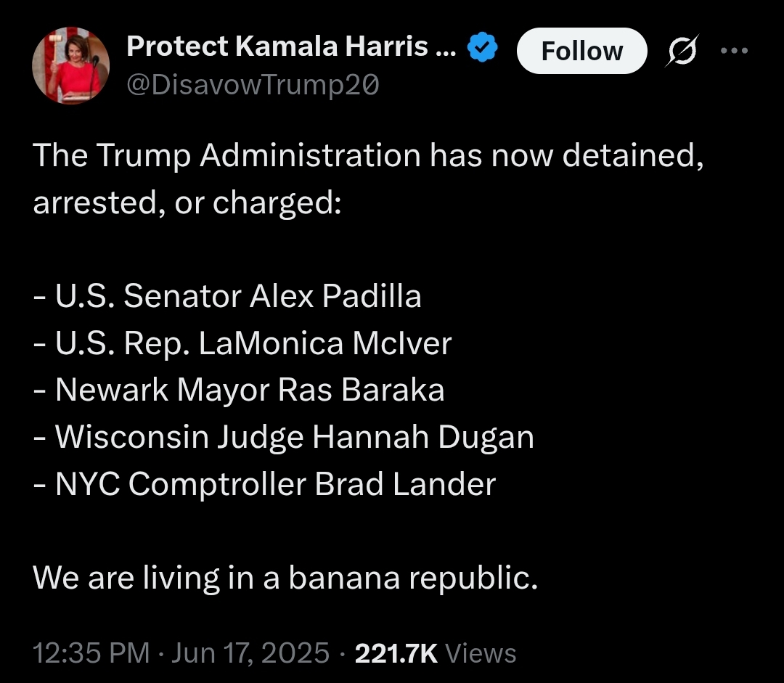Open the three-dot more options menu

734,50
